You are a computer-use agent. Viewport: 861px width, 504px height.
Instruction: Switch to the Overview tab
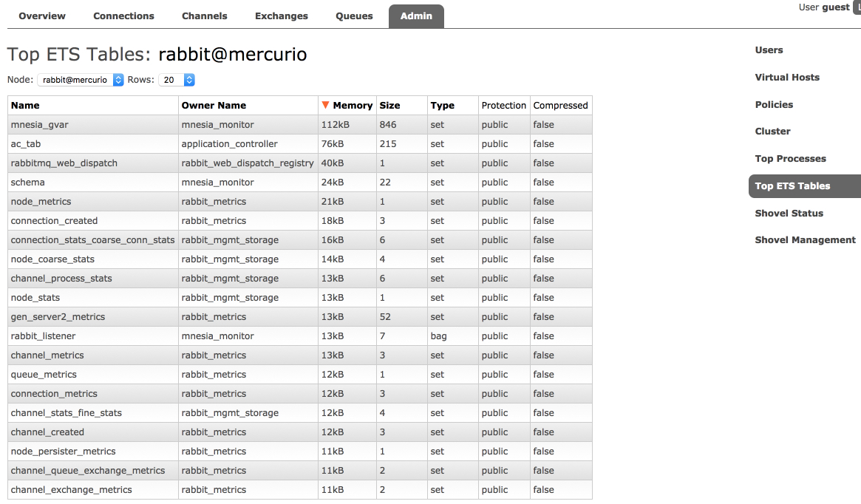point(41,16)
